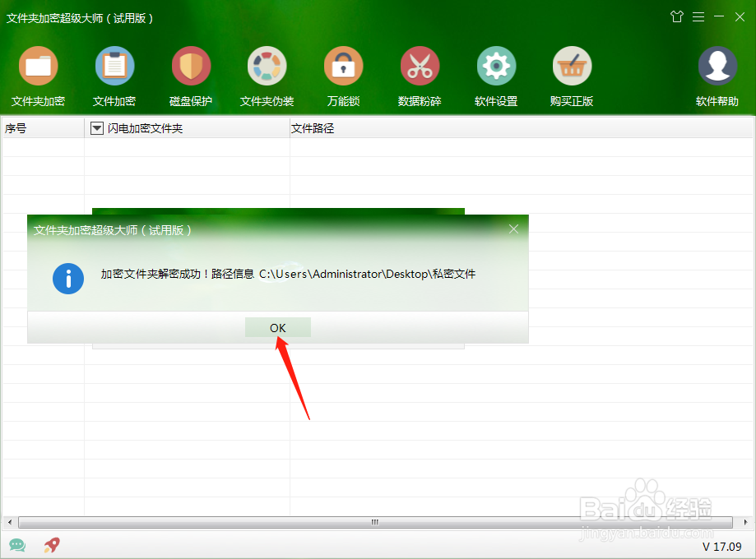Click the feedback chat bubble icon
This screenshot has height=559, width=756.
click(17, 545)
